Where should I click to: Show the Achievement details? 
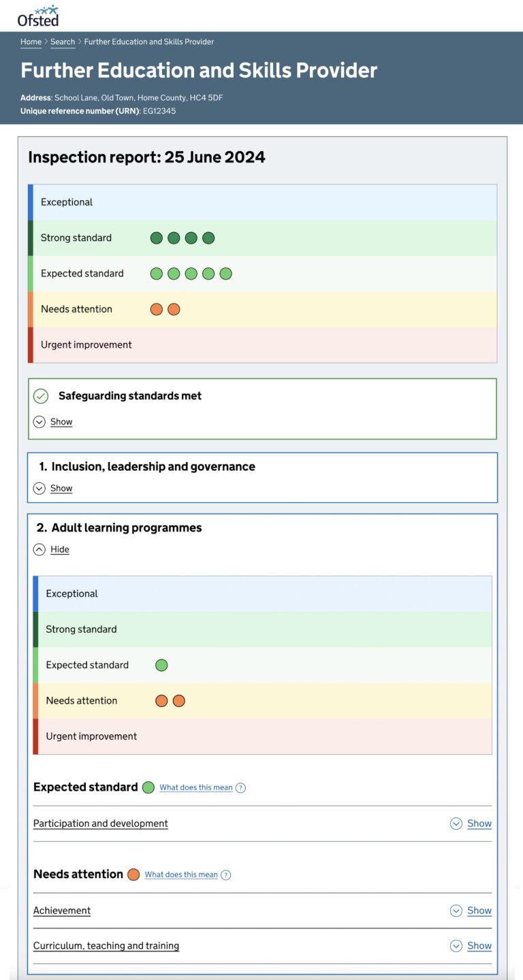coord(479,910)
